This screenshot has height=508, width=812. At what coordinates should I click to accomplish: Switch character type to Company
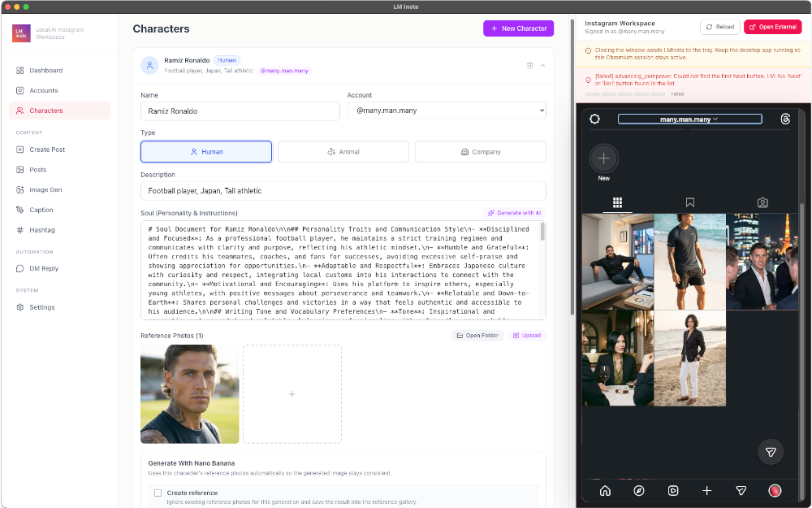tap(480, 151)
